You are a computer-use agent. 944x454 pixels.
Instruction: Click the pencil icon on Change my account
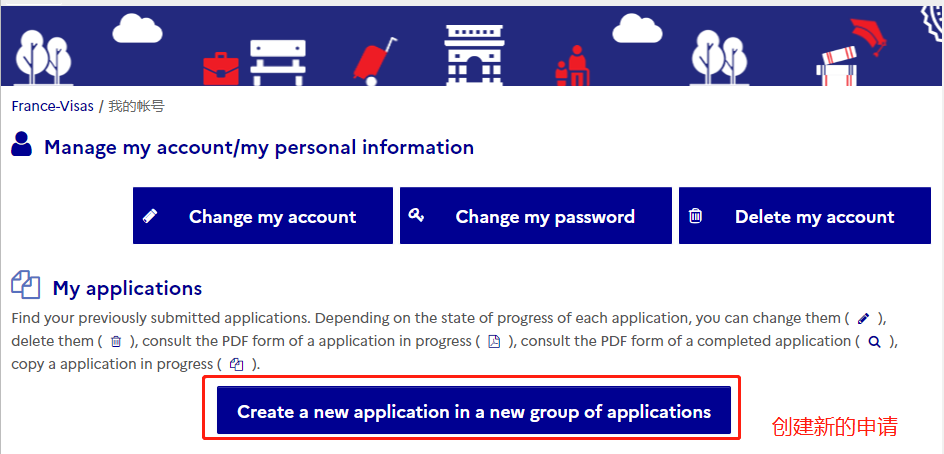click(150, 216)
